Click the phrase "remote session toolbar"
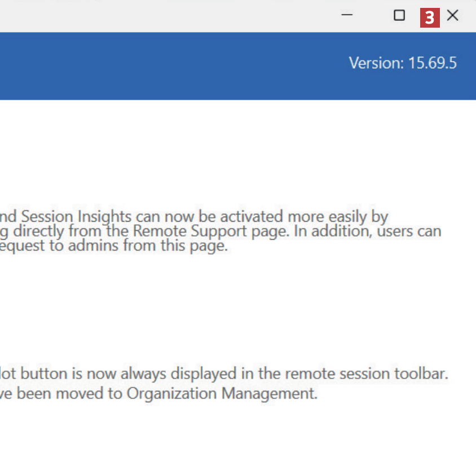 pos(366,373)
